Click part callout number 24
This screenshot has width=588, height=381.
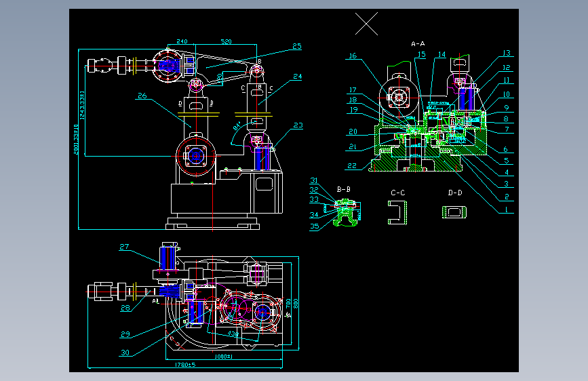pyautogui.click(x=297, y=77)
